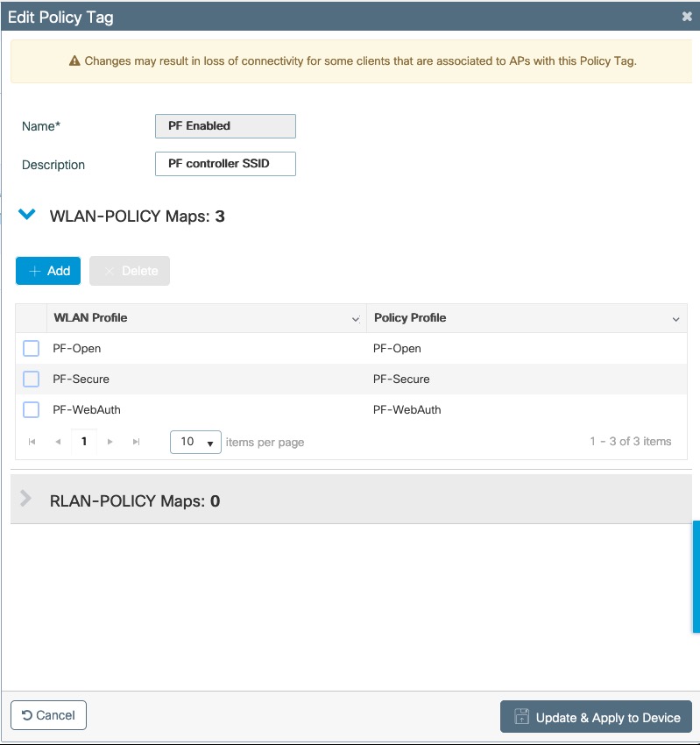Close the Edit Policy Tag dialog via X icon
This screenshot has height=745, width=700.
point(687,16)
